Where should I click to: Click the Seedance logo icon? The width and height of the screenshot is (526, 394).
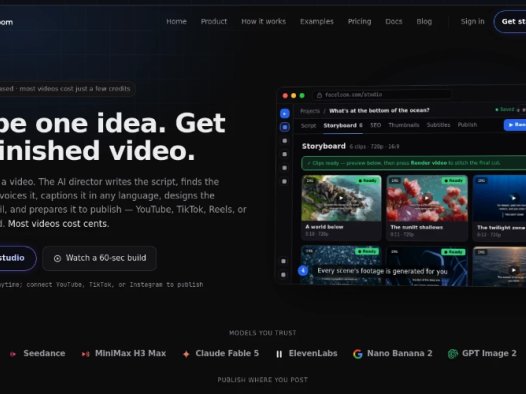13,354
